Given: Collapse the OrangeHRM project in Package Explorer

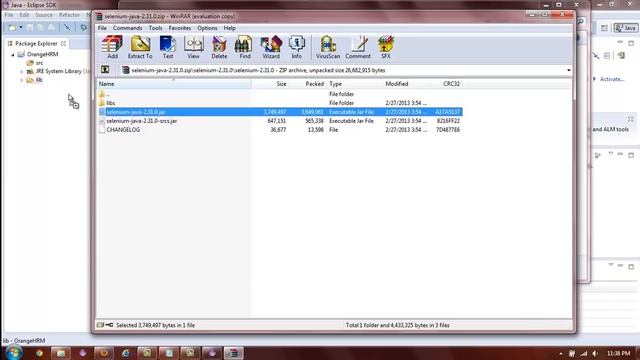Looking at the screenshot, I should click(x=13, y=54).
